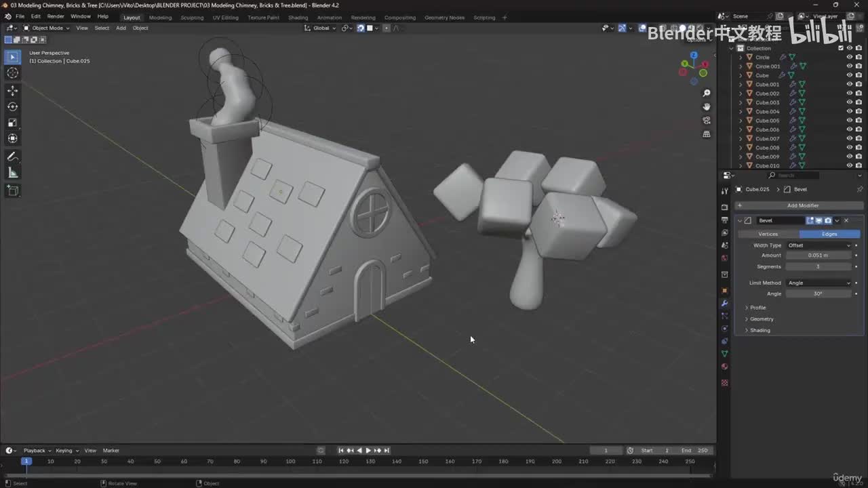Toggle snapping magnet in header
868x488 pixels.
coord(360,28)
